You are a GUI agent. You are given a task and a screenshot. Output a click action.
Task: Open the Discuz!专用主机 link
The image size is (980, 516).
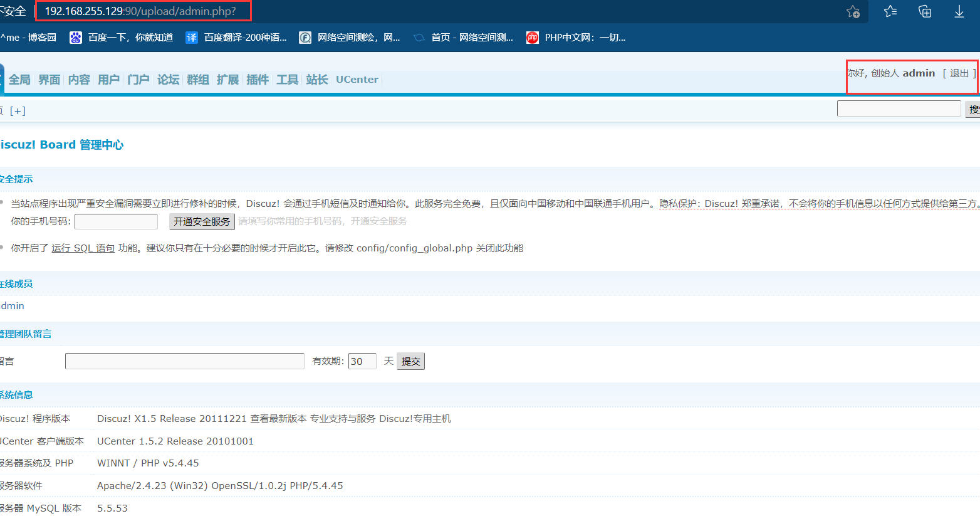tap(415, 419)
